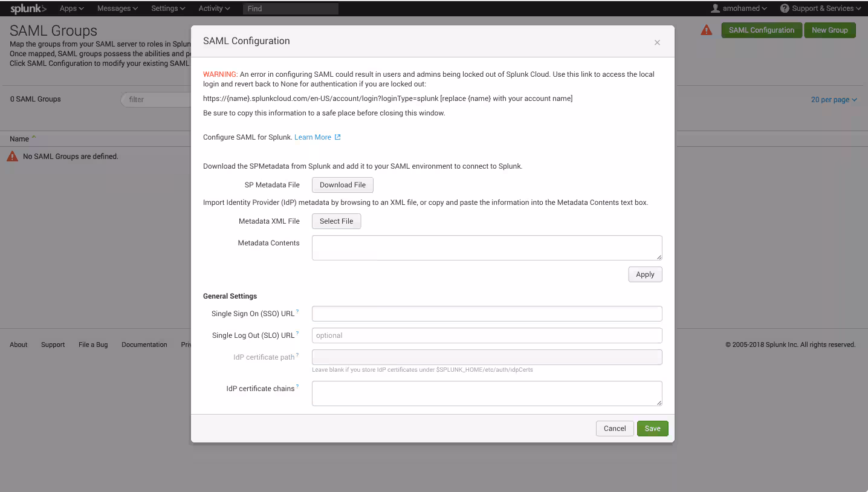This screenshot has width=868, height=492.
Task: Close the SAML Configuration dialog with X
Action: pos(657,42)
